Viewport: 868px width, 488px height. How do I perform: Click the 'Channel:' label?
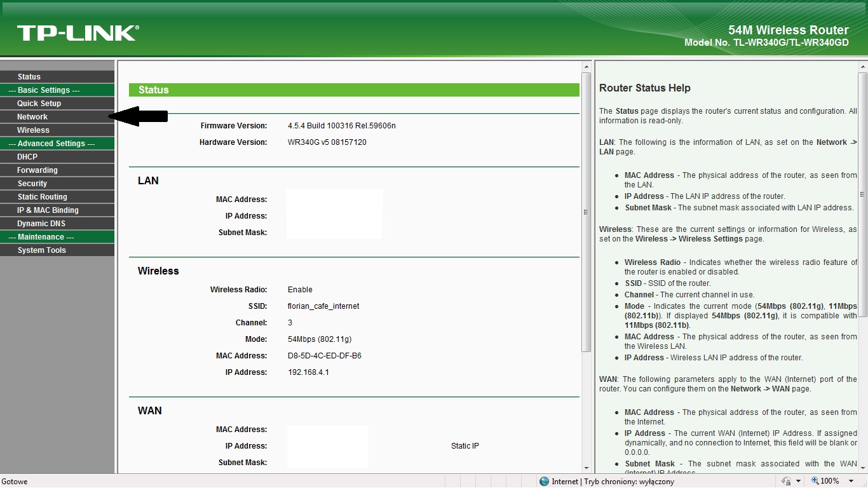[x=252, y=323]
